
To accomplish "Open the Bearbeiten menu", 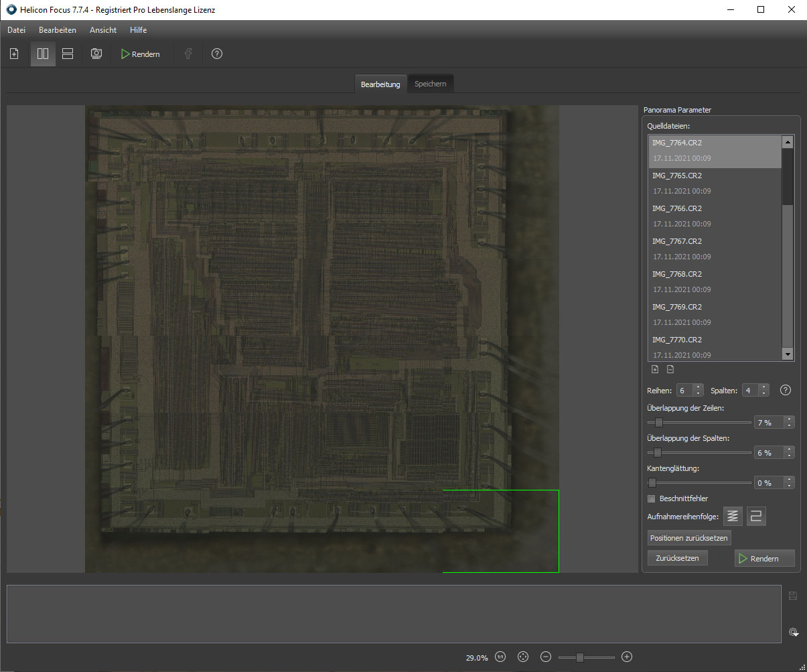I will (x=58, y=30).
